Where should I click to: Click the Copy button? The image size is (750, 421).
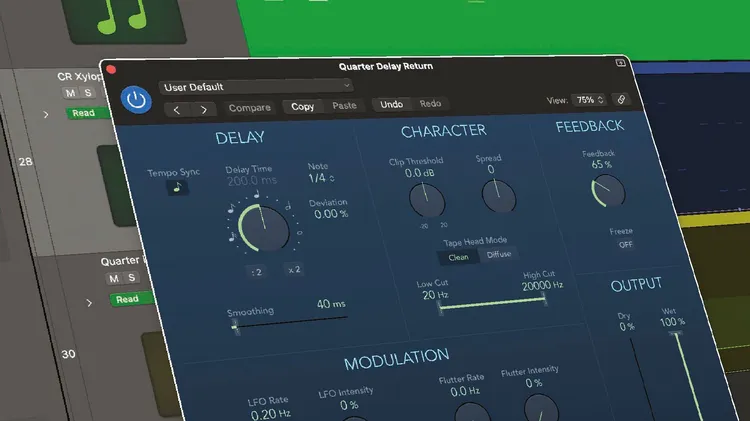click(303, 106)
